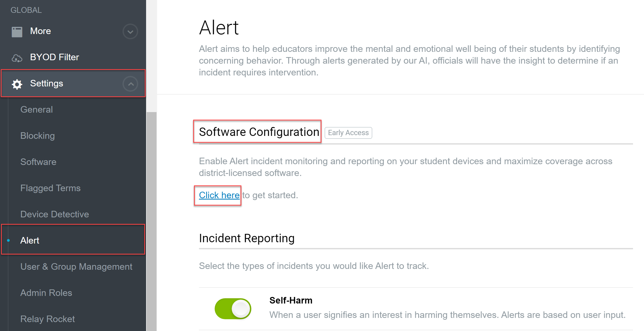Open General settings
The image size is (644, 331).
coord(36,109)
